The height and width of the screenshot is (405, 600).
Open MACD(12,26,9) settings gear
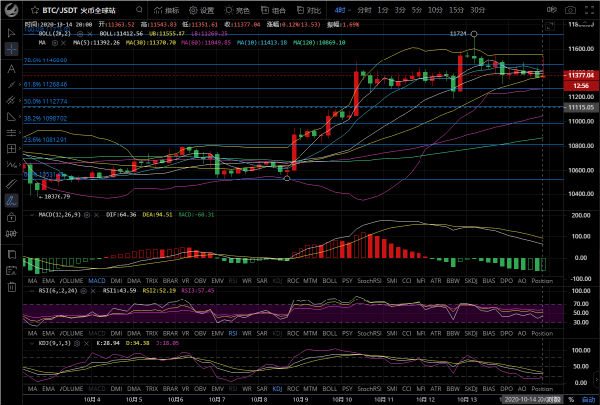(x=87, y=215)
